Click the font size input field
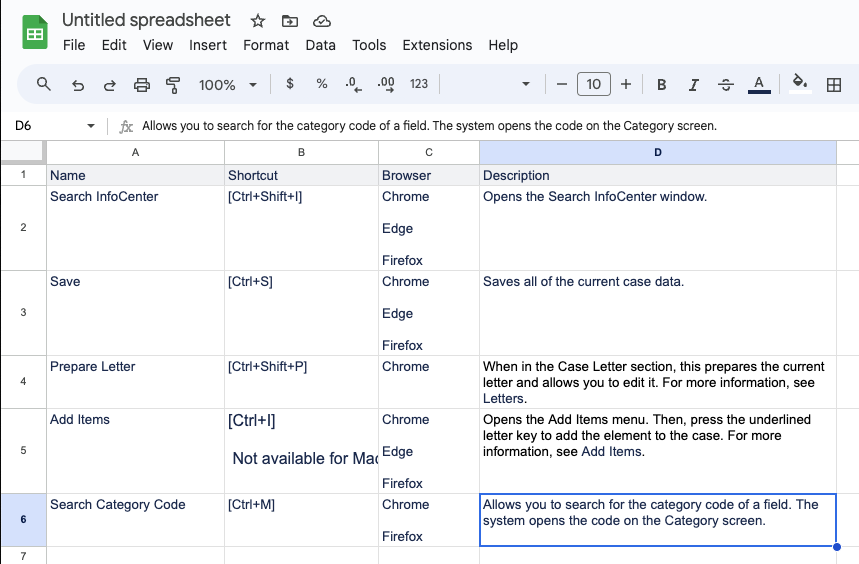859x564 pixels. (593, 85)
